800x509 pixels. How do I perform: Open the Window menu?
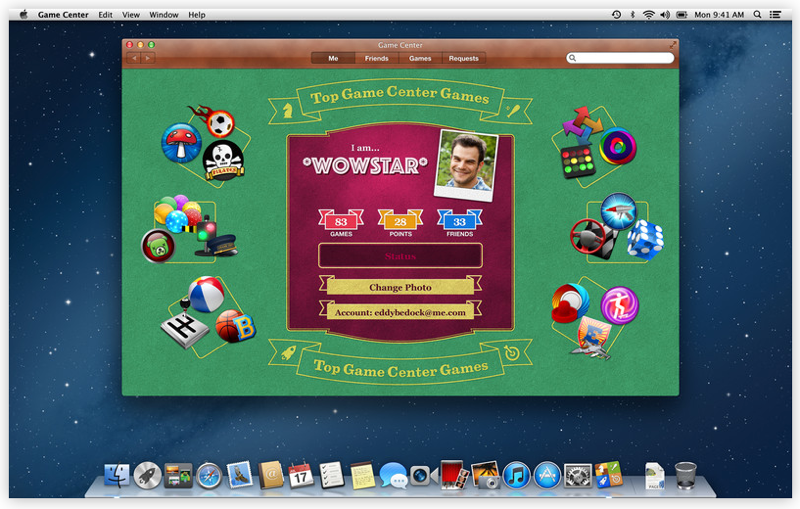[164, 15]
